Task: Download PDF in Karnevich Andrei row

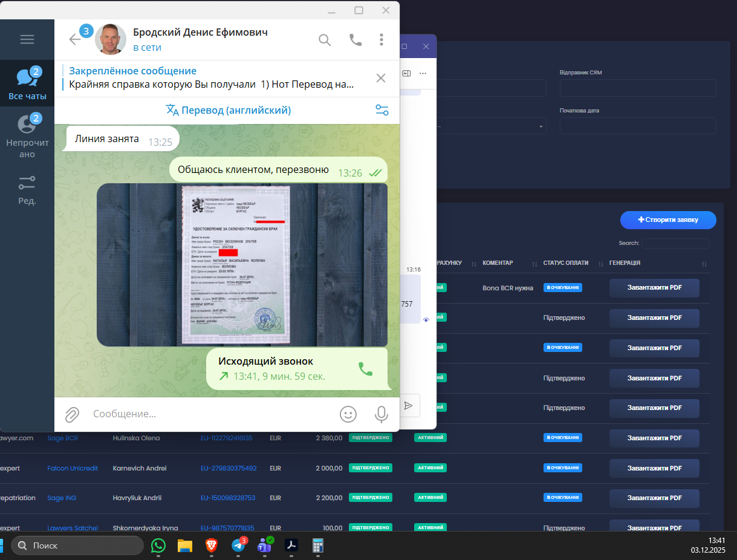Action: 654,468
